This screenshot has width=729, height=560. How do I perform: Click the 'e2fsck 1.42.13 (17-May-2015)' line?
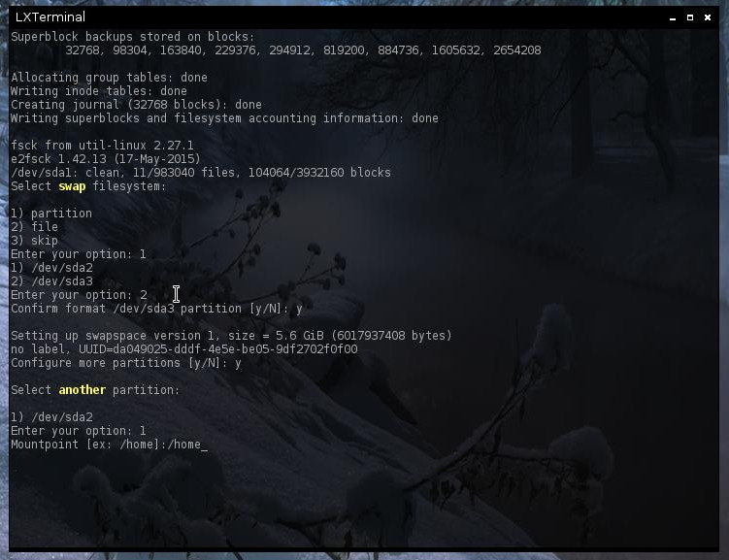(106, 159)
